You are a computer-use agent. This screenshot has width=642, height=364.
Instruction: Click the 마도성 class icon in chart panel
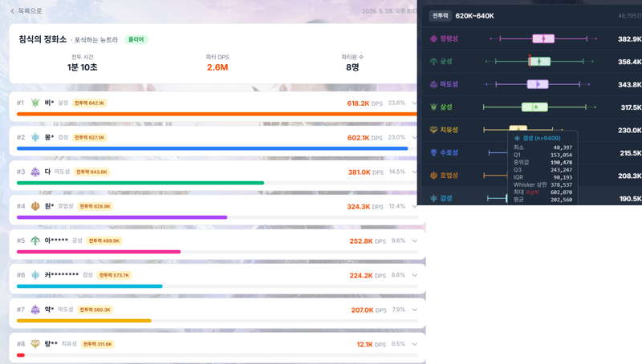click(433, 84)
